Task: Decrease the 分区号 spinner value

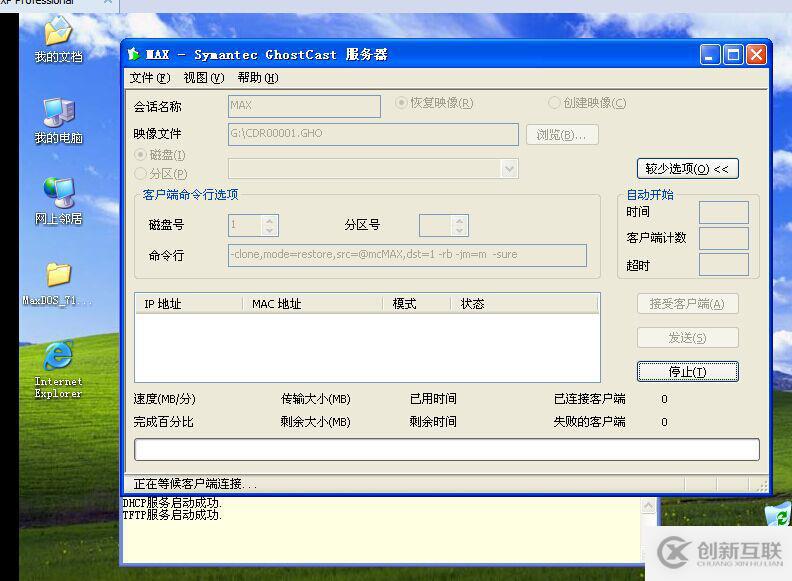Action: (459, 230)
